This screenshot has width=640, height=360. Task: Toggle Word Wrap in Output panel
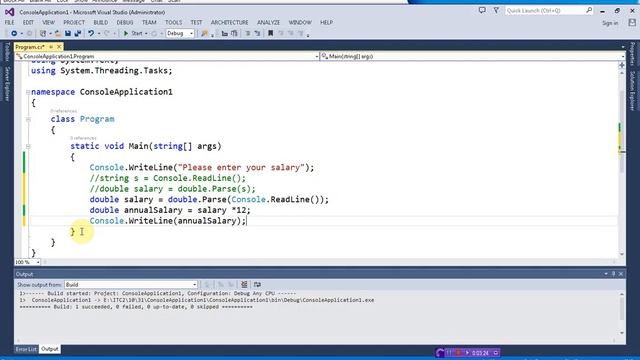pos(257,284)
